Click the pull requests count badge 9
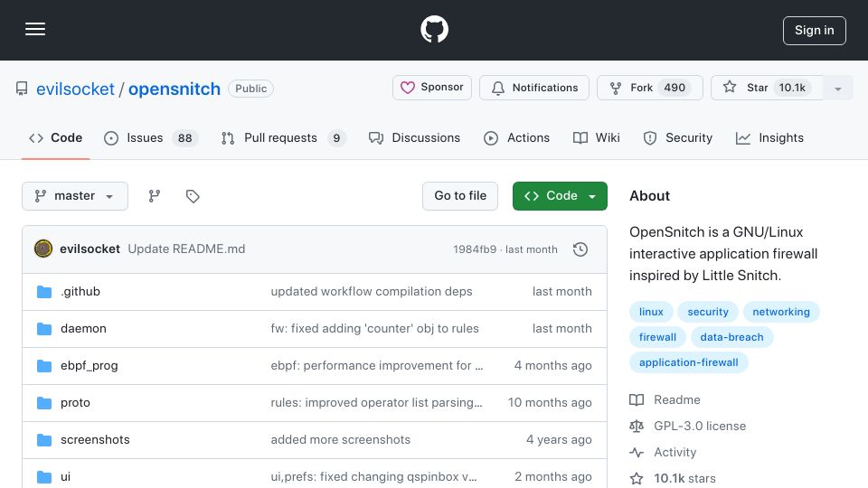The image size is (868, 488). [336, 138]
